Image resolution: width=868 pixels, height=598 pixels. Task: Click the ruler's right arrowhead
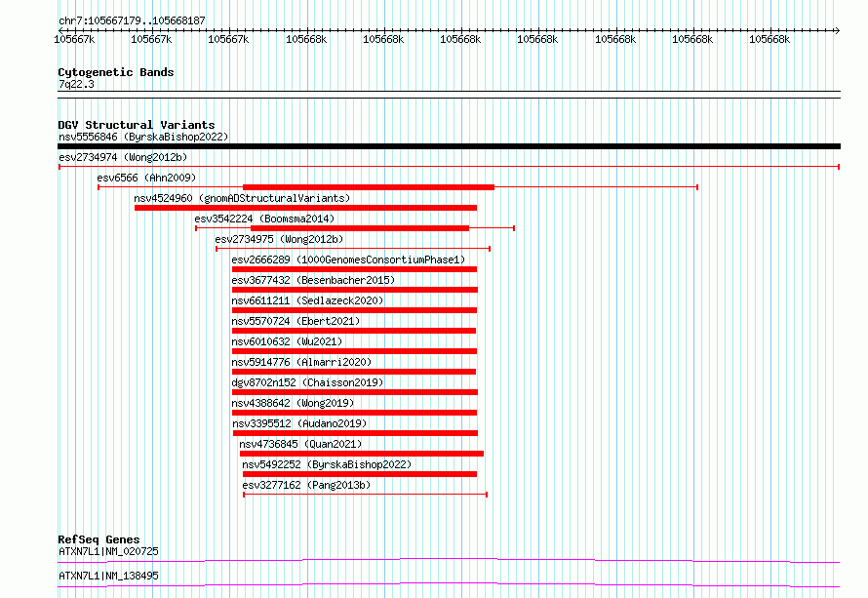coord(838,30)
